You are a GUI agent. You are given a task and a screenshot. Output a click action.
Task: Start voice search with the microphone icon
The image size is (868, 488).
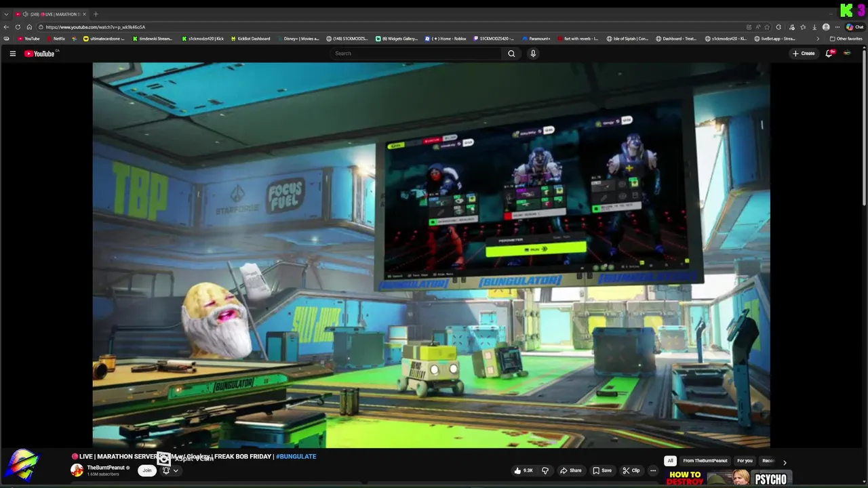(533, 54)
